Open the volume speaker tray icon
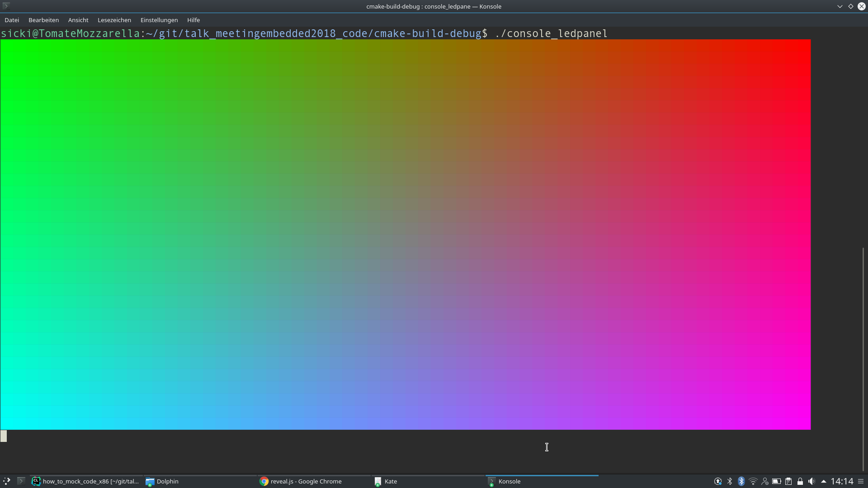The height and width of the screenshot is (488, 868). (811, 481)
